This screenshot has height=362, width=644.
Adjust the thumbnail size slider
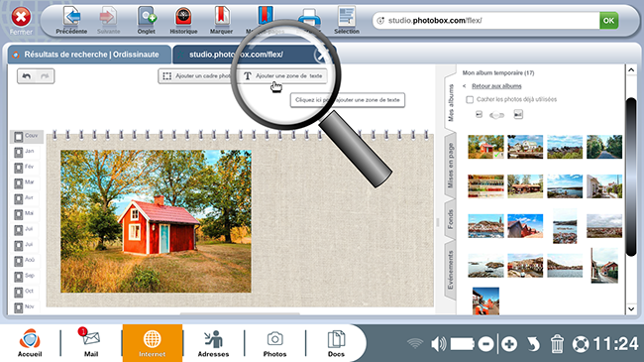tap(497, 115)
